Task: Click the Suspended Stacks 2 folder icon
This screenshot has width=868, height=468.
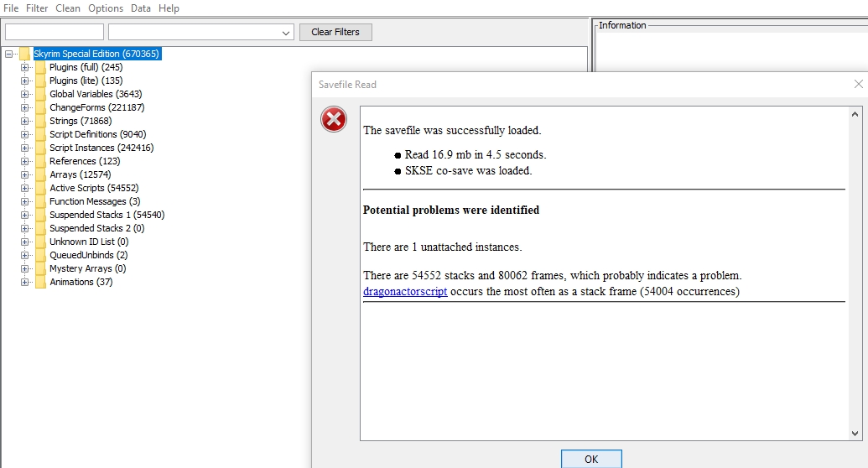Action: pos(40,228)
